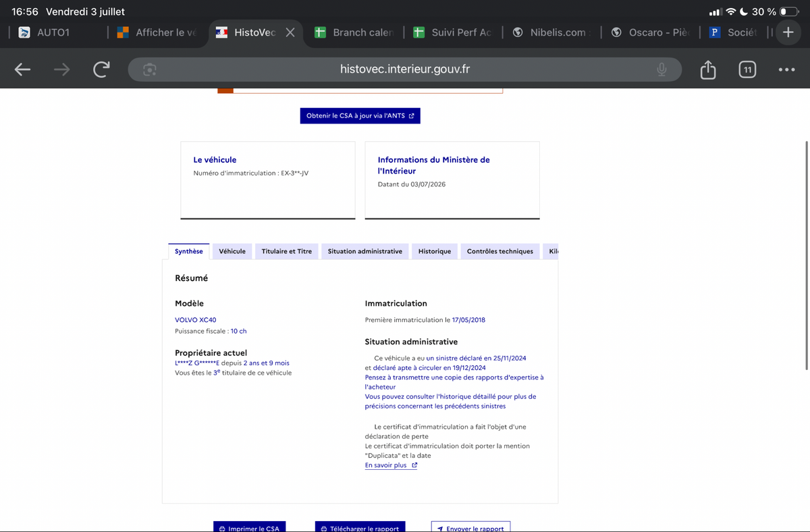
Task: Open the Véhicule tab
Action: pos(232,251)
